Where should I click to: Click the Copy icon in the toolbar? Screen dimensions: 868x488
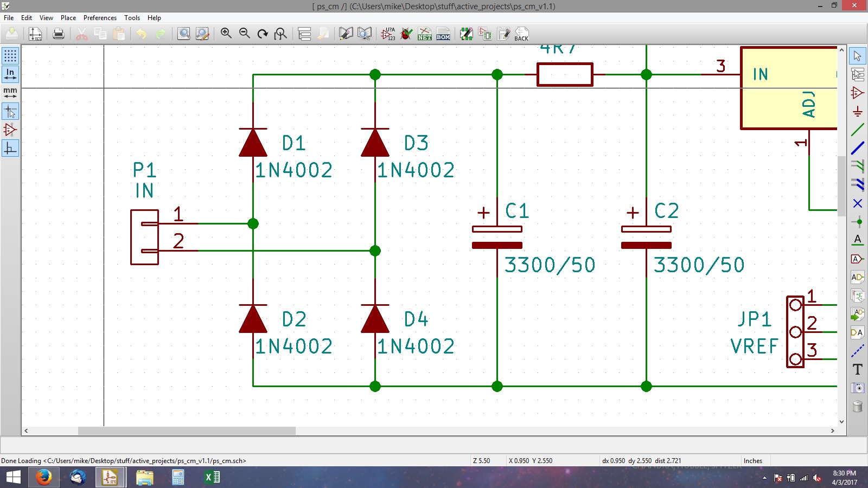point(100,34)
